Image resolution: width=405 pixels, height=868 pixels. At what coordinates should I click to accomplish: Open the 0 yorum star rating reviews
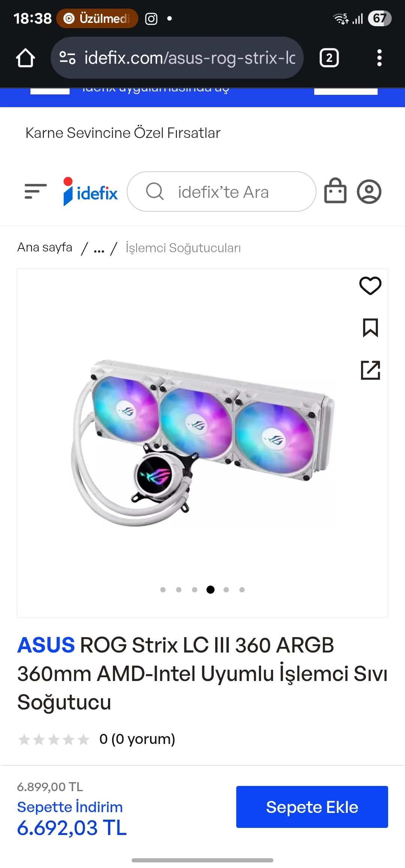pos(96,739)
